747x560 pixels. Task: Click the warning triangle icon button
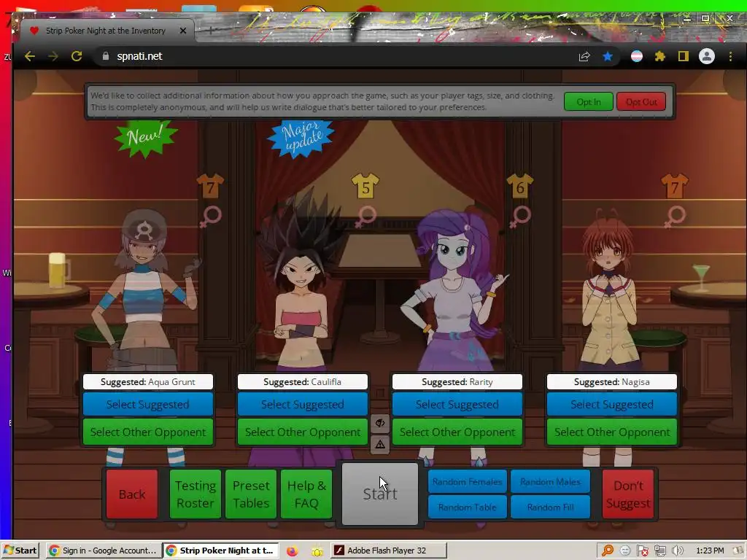pyautogui.click(x=379, y=444)
